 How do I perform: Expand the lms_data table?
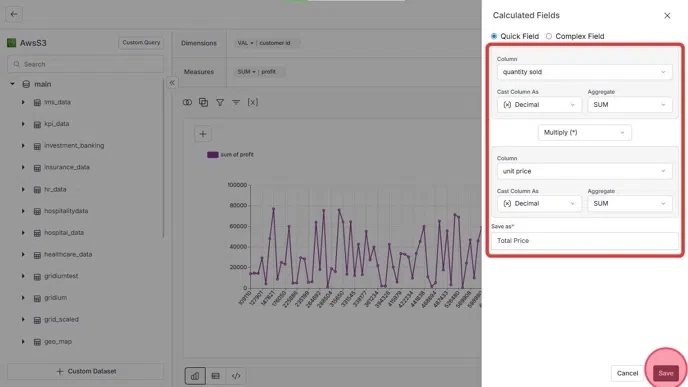coord(23,102)
